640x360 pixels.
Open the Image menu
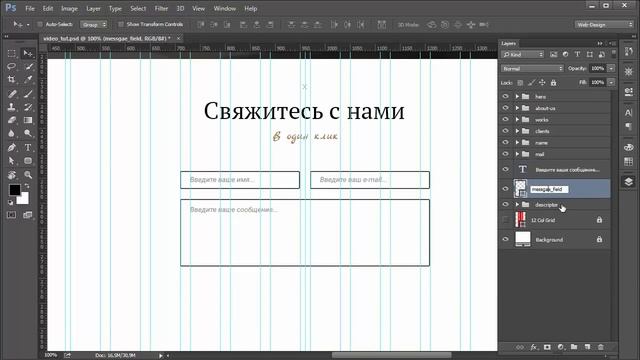[69, 8]
